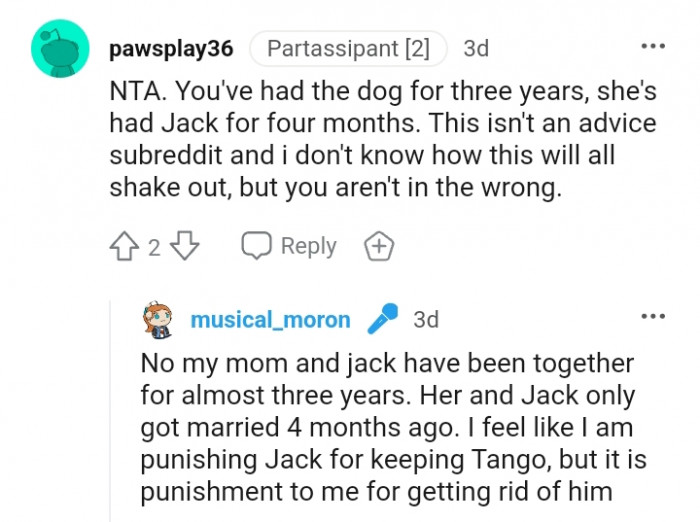Click the speech bubble reply icon
The height and width of the screenshot is (522, 700).
pyautogui.click(x=257, y=247)
